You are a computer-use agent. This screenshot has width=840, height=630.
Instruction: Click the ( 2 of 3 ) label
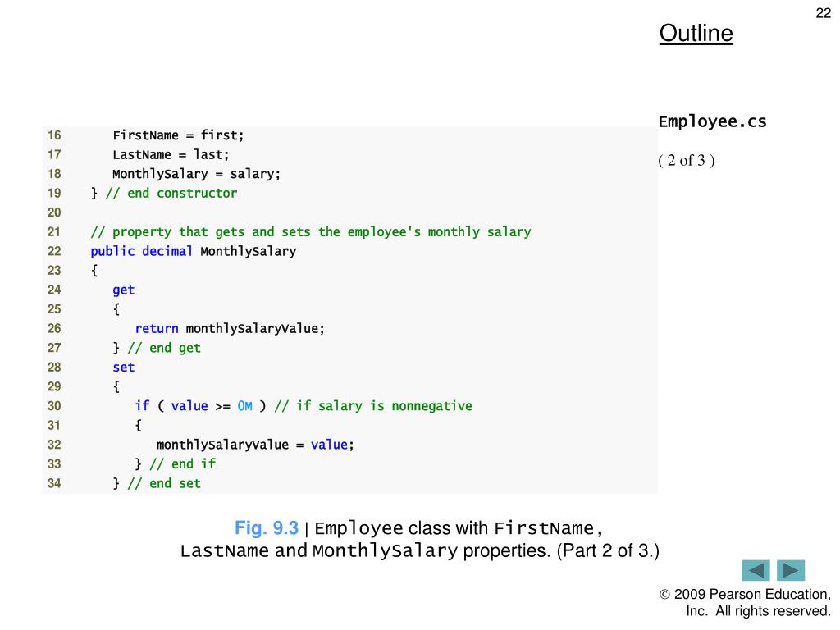click(x=687, y=160)
